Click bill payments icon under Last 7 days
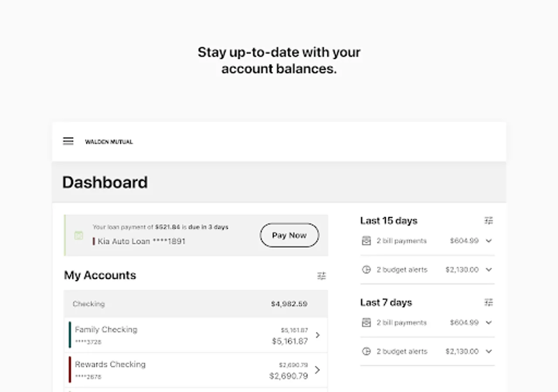This screenshot has width=558, height=392. 366,323
